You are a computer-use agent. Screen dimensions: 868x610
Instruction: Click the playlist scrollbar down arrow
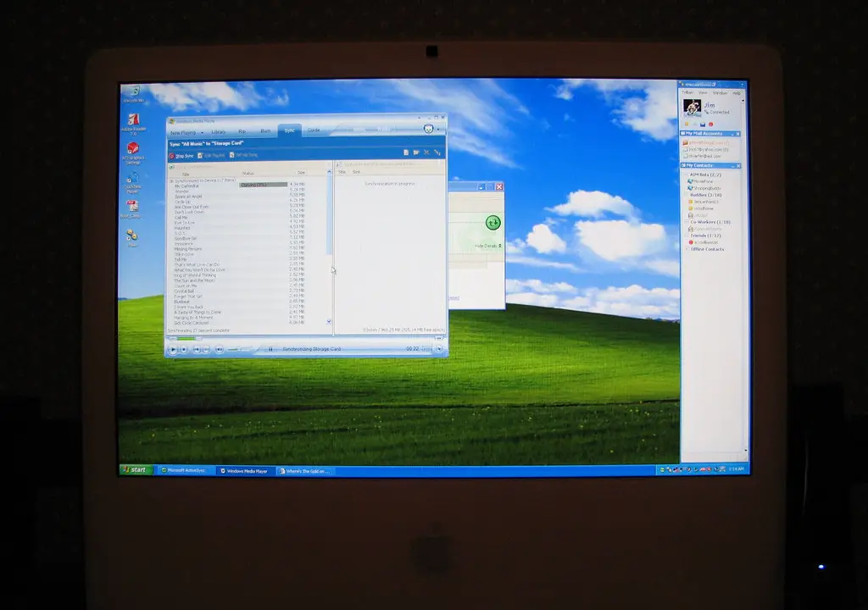click(329, 322)
